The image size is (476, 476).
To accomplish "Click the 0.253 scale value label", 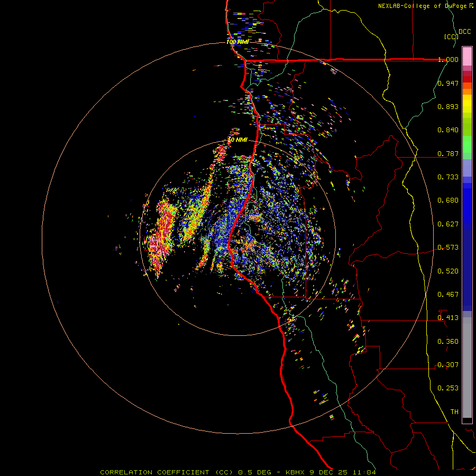I will [447, 388].
